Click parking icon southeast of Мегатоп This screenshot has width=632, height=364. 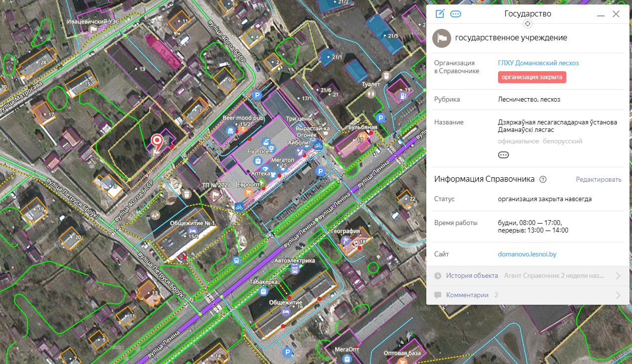coord(321,172)
